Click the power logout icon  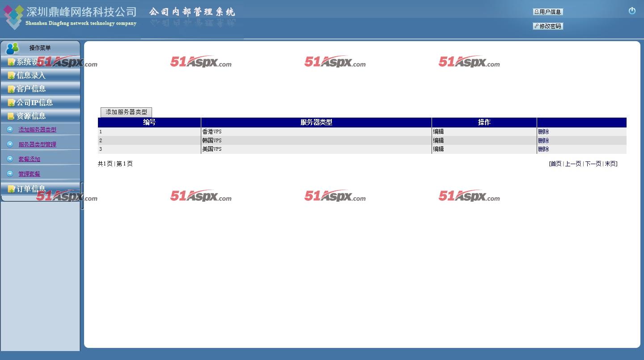[x=632, y=11]
